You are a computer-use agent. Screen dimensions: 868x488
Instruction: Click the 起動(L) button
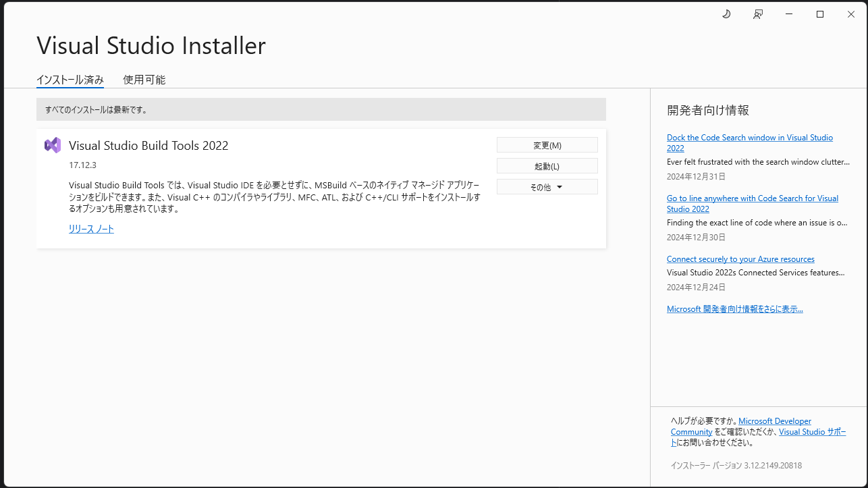tap(547, 166)
